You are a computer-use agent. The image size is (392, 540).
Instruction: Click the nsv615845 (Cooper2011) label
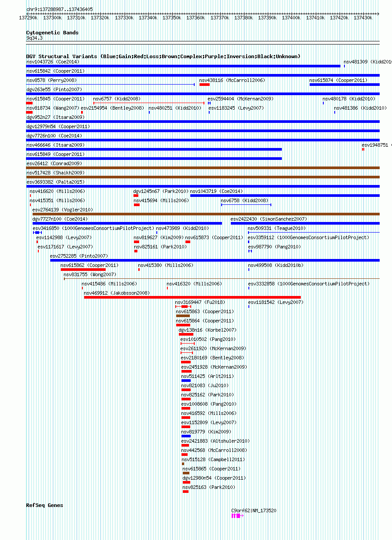[x=55, y=99]
